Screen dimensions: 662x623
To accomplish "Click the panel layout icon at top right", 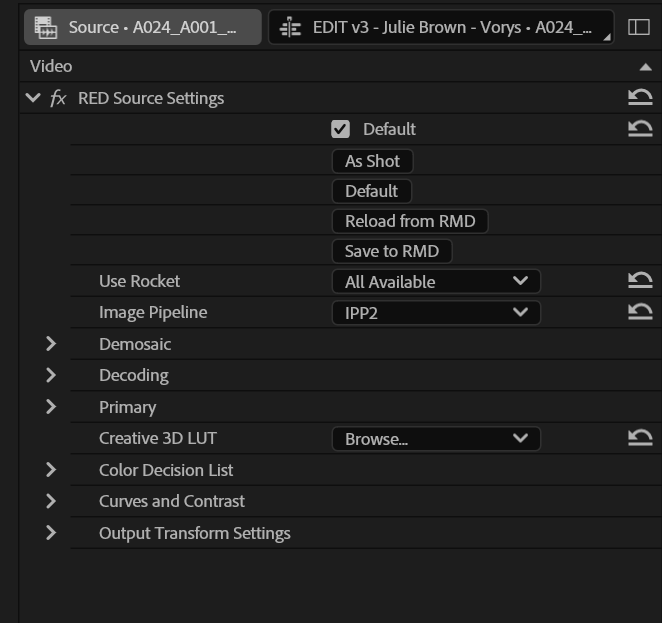I will pos(639,27).
